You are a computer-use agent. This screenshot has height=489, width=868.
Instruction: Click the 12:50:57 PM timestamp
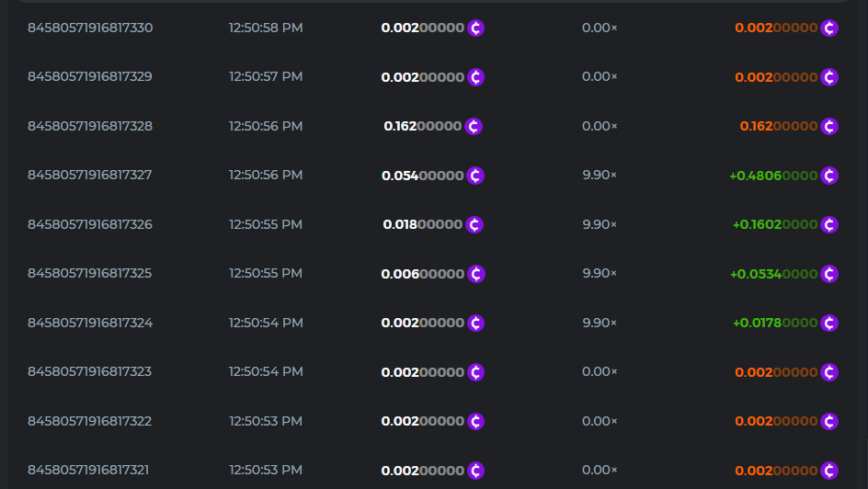[266, 76]
